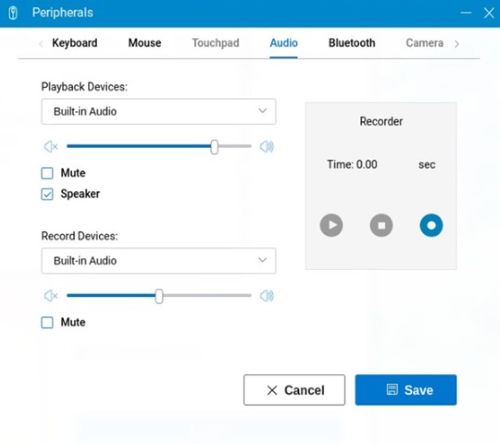Click the playback low volume speaker icon
The width and height of the screenshot is (500, 444).
[51, 146]
